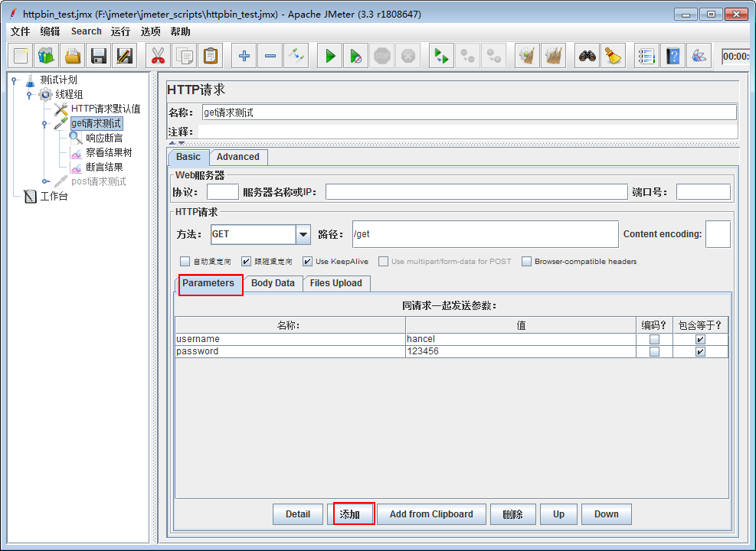756x551 pixels.
Task: Select 工作台 node in the tree
Action: pyautogui.click(x=54, y=196)
